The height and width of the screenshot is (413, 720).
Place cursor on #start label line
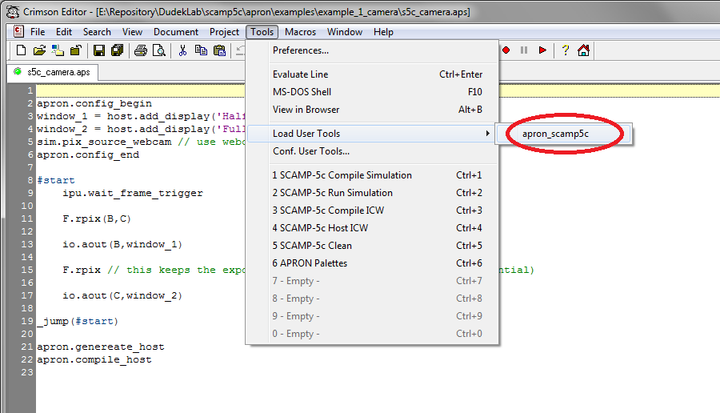coord(56,180)
